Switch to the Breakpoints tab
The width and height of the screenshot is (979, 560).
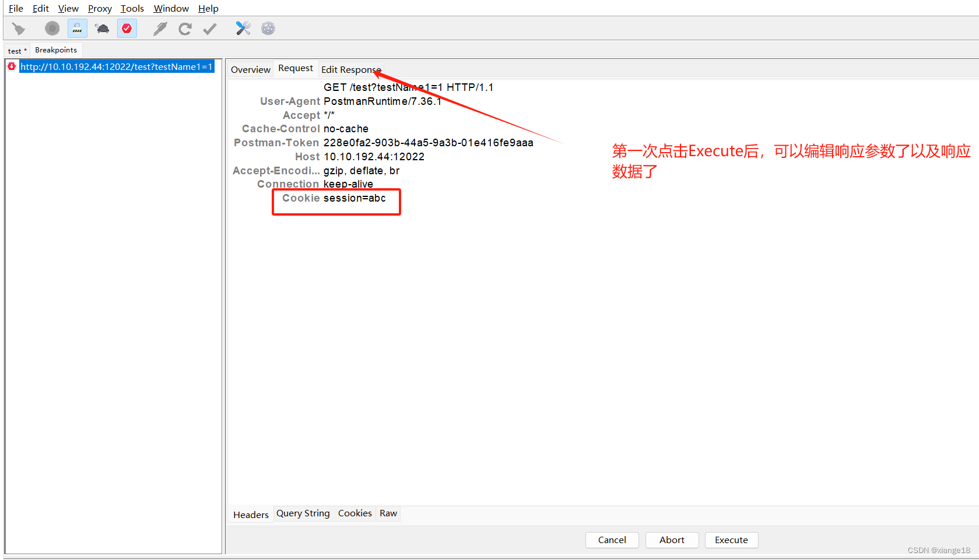56,50
